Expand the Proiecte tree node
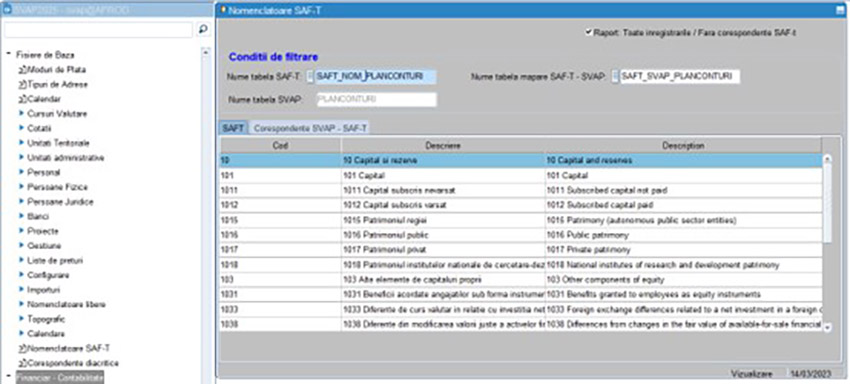The width and height of the screenshot is (850, 384). (x=22, y=231)
